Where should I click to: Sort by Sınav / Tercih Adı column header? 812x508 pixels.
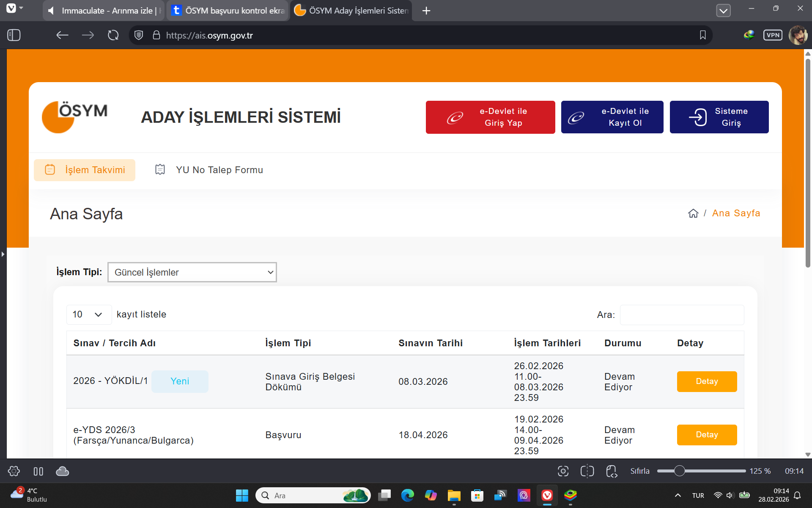tap(115, 343)
